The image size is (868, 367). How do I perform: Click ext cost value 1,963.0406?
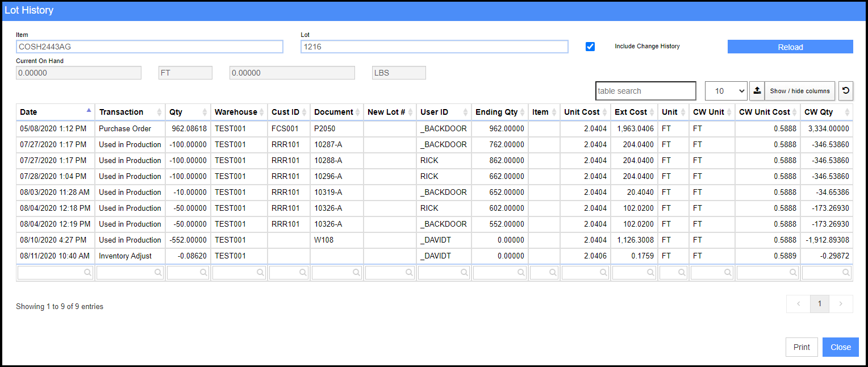(635, 128)
